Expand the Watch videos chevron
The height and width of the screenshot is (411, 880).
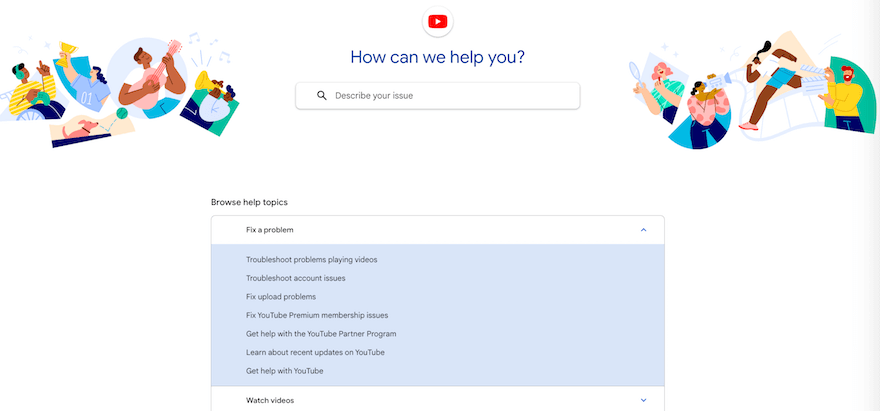tap(644, 400)
